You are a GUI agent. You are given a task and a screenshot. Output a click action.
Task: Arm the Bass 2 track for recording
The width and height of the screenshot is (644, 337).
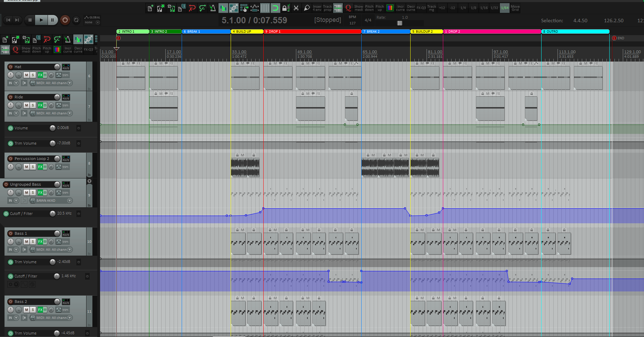click(x=10, y=302)
